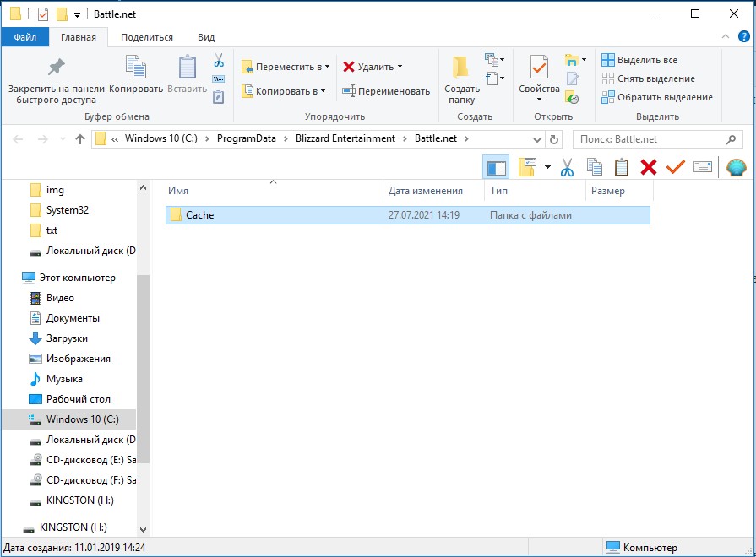Viewport: 756px width, 557px height.
Task: Cut using the ribbon scissors icon
Action: coord(219,60)
